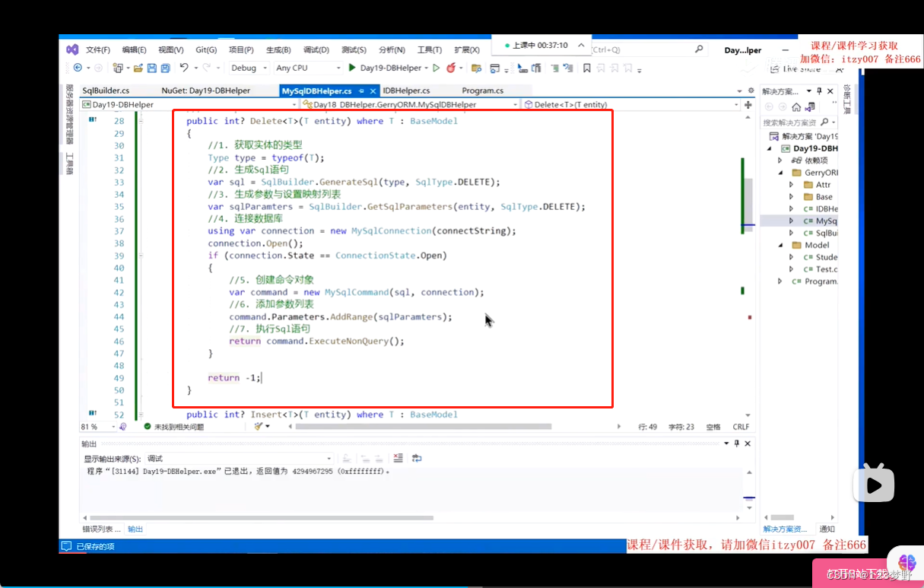924x588 pixels.
Task: Save the current file with disk icon
Action: click(x=152, y=68)
